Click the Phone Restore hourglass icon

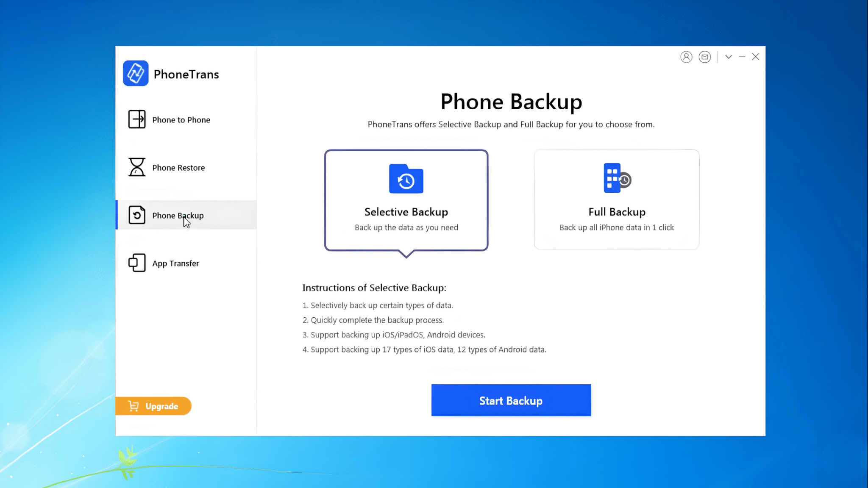(137, 167)
